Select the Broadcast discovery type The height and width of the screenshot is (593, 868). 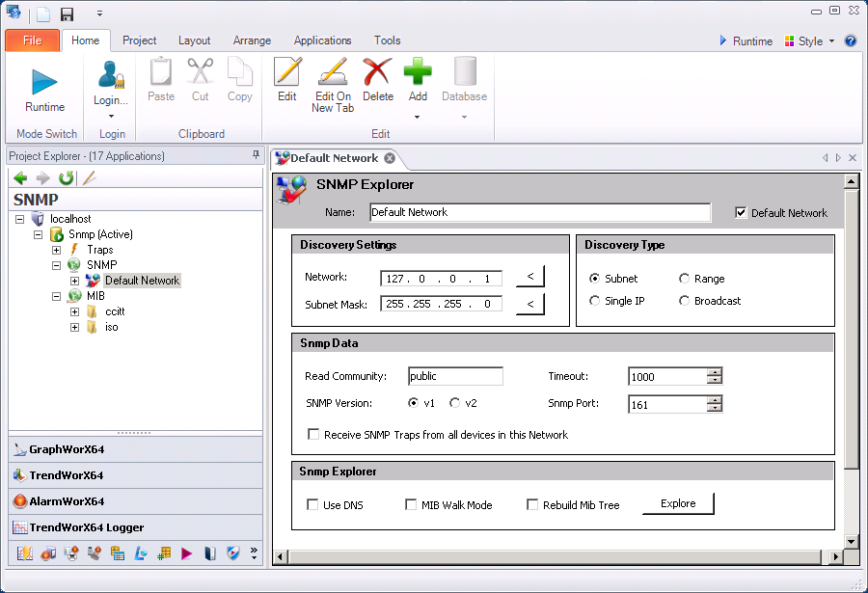(685, 301)
